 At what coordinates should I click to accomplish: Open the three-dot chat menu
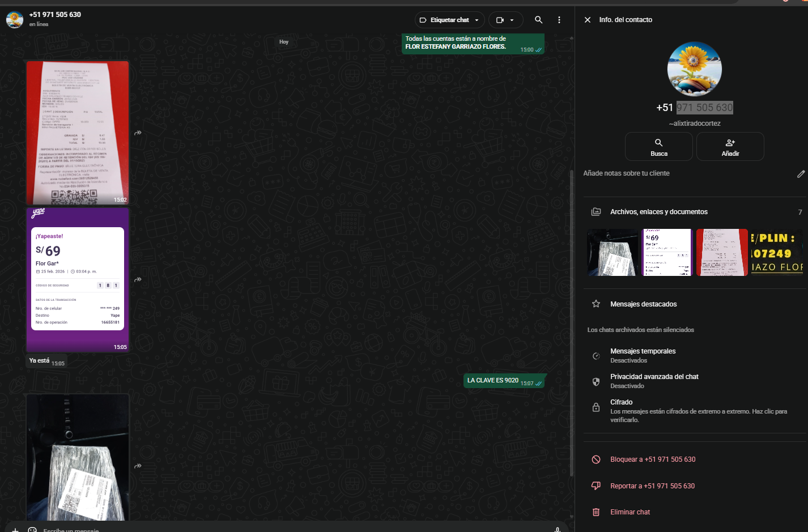(x=559, y=20)
